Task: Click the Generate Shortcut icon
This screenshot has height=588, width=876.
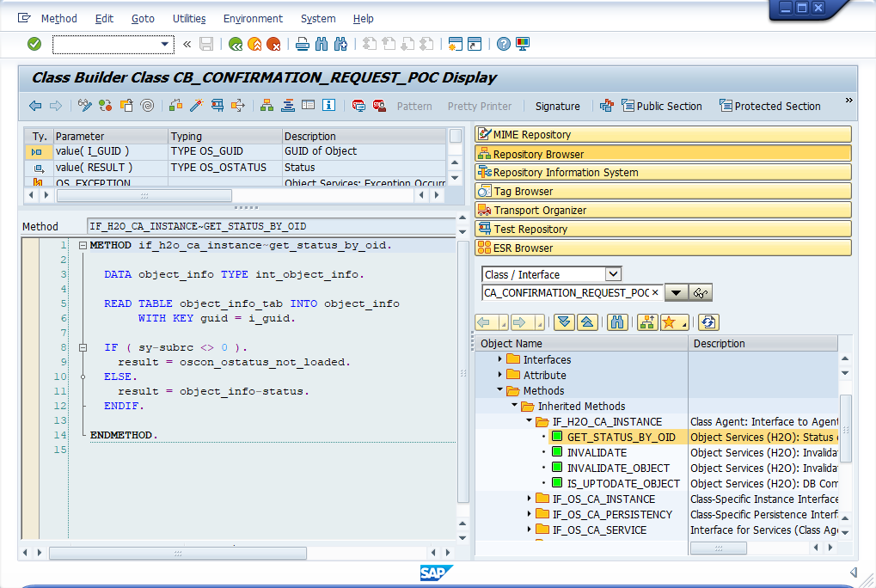Action: 475,44
